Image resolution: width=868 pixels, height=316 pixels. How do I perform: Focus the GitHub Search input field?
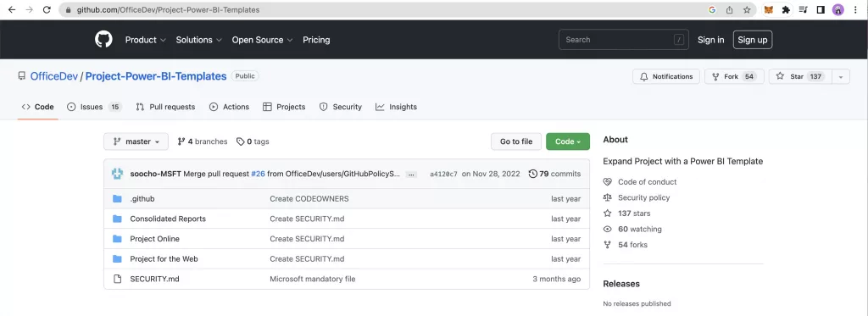tap(624, 40)
